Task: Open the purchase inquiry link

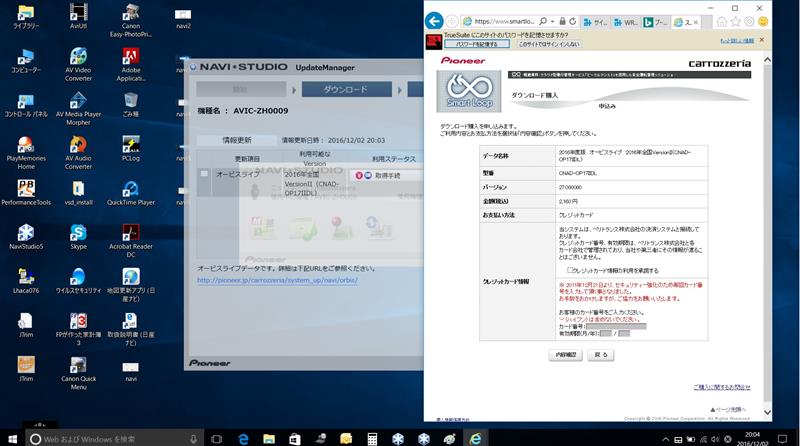Action: pyautogui.click(x=721, y=387)
